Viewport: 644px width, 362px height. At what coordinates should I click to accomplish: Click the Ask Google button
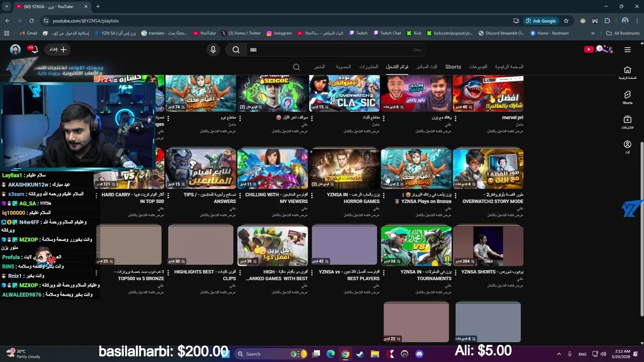[541, 21]
